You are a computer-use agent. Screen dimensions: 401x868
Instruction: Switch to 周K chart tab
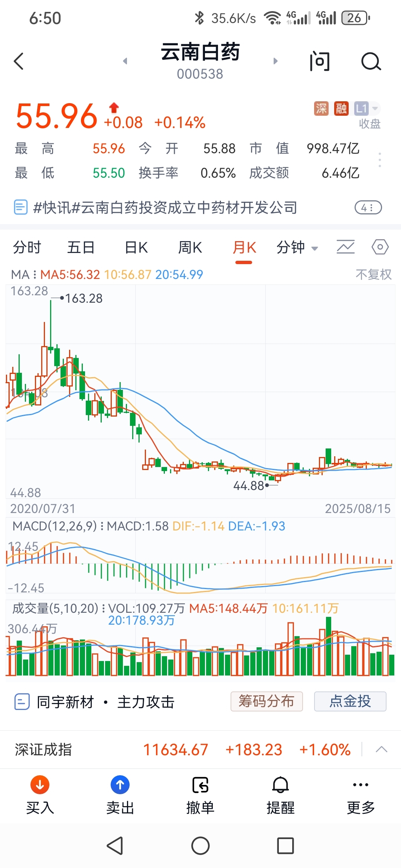pyautogui.click(x=190, y=247)
